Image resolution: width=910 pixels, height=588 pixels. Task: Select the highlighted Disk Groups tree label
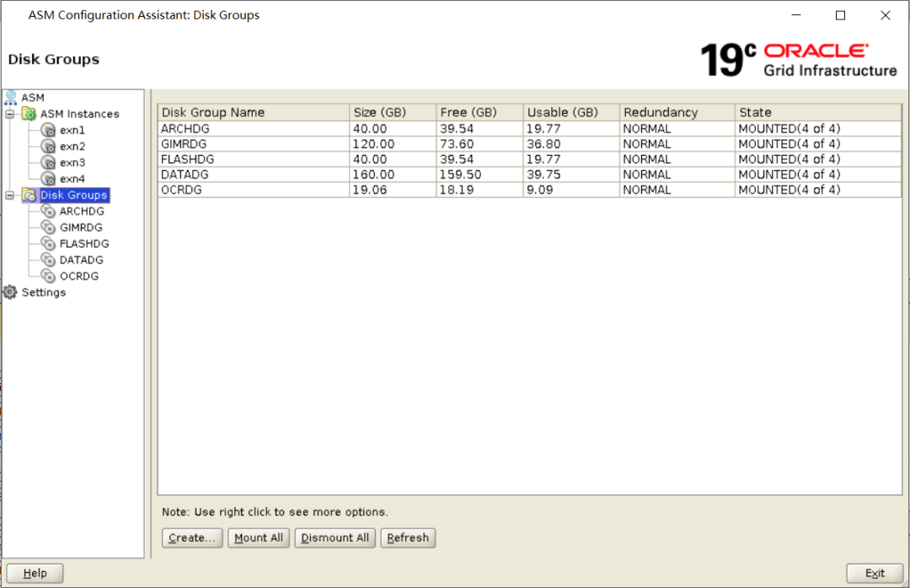[73, 195]
